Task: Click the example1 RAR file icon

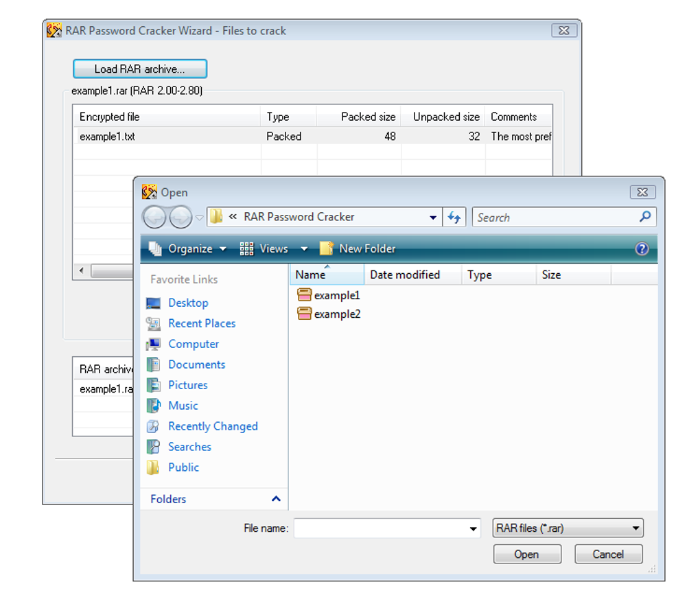Action: click(x=304, y=294)
